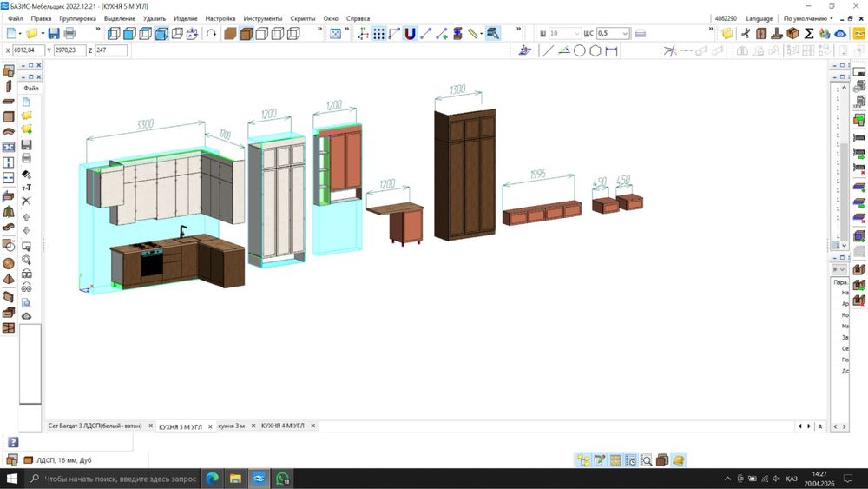Screen dimensions: 868x489
Task: Switch to the КУХНЯ 4 М УГЛ tab
Action: (283, 426)
